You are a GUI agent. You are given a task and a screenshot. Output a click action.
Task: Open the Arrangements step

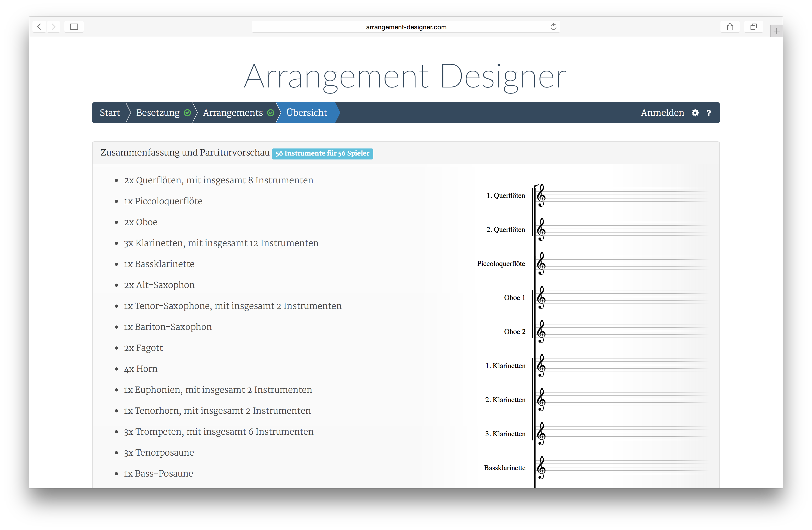(233, 113)
